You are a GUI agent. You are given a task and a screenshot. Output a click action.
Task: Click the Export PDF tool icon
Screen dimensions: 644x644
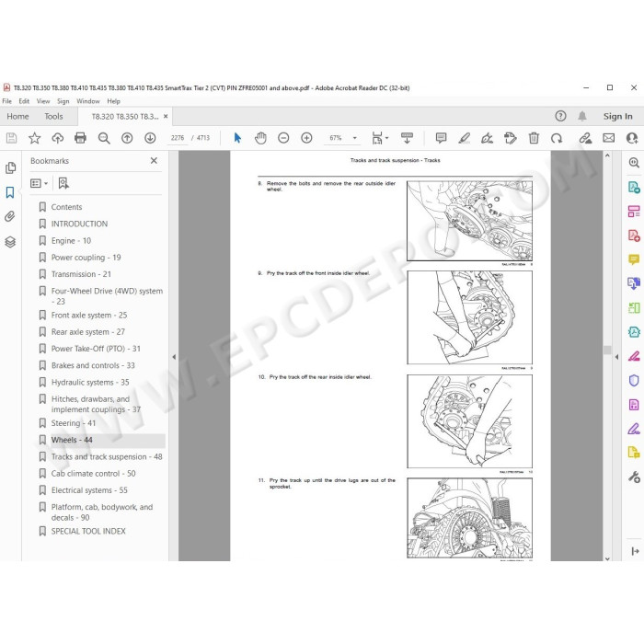point(634,188)
